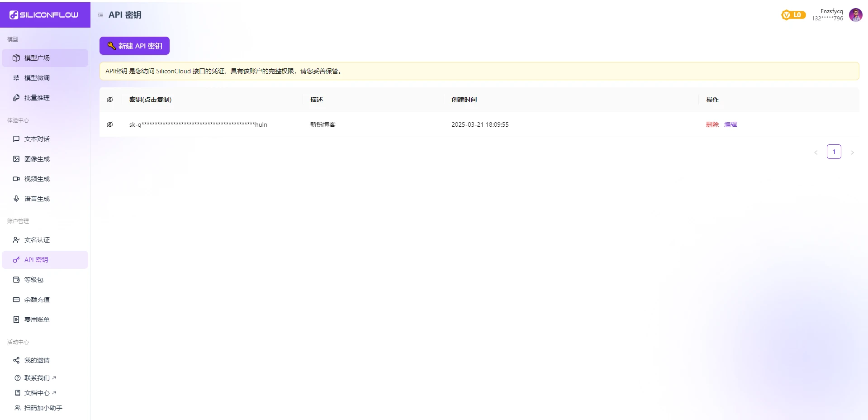Viewport: 868px width, 420px height.
Task: Delete the 新锐博客 key with 删除
Action: click(x=712, y=124)
